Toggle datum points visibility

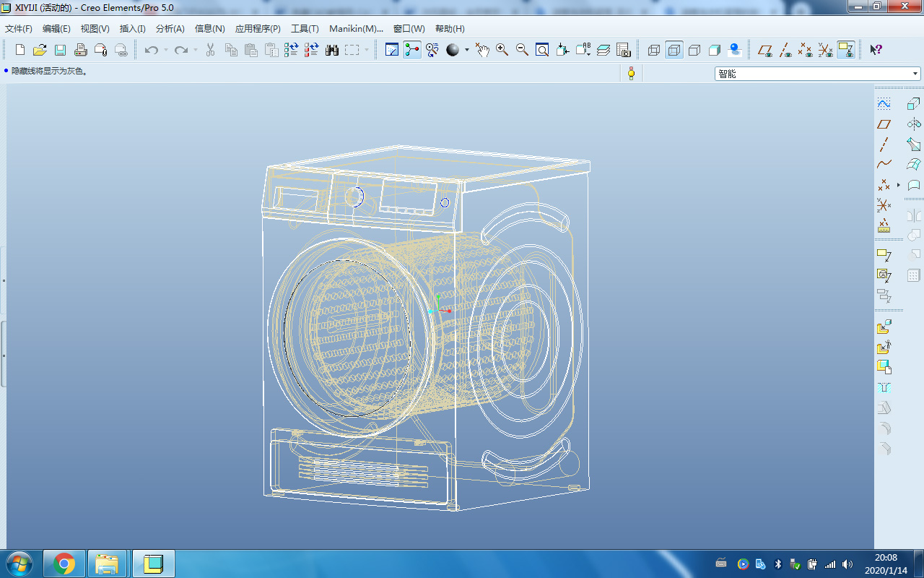click(x=806, y=50)
